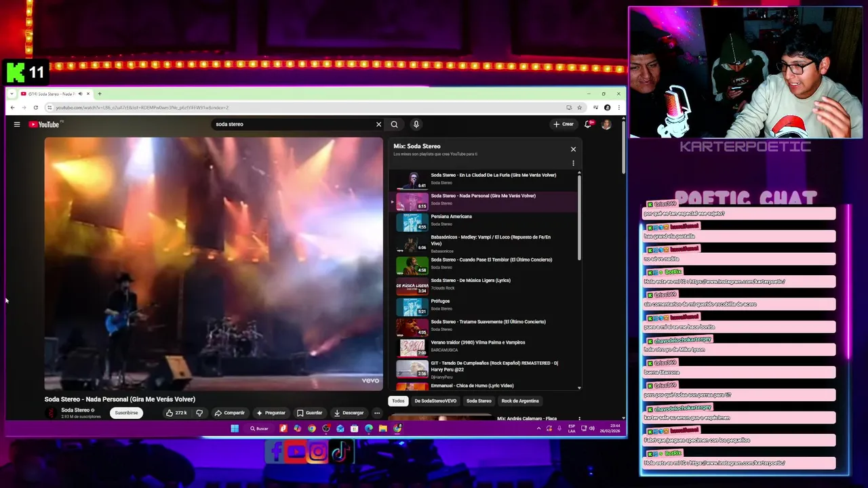This screenshot has width=868, height=488.
Task: Select the 'Todos' filter chip
Action: tap(398, 401)
